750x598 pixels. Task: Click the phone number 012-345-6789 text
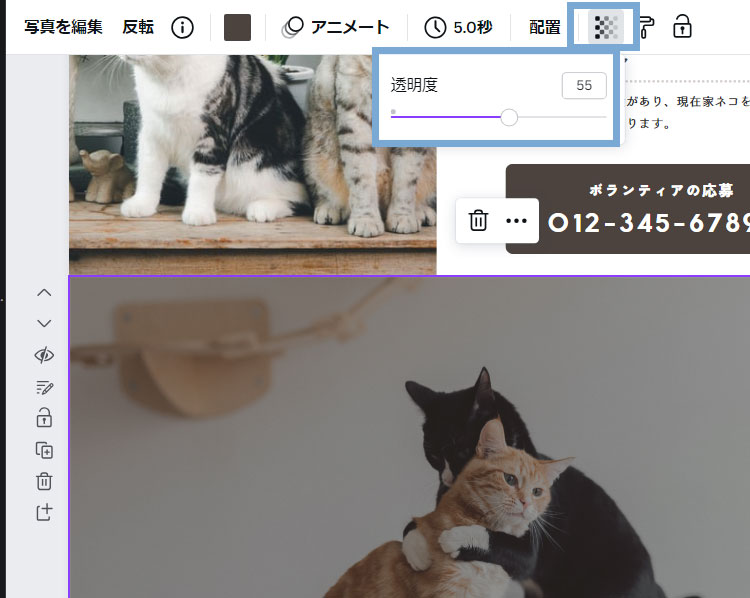coord(649,223)
